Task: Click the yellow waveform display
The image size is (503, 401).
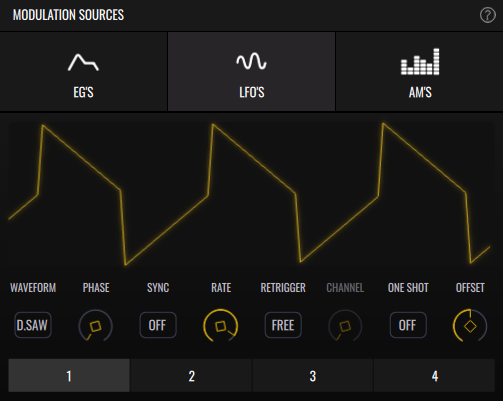Action: pyautogui.click(x=251, y=194)
